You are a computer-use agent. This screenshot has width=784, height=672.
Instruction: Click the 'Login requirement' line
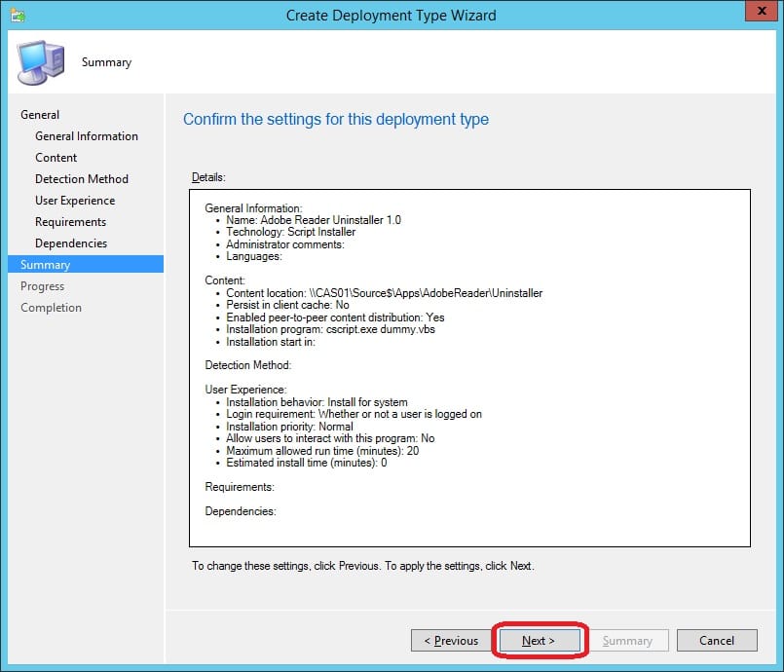354,414
